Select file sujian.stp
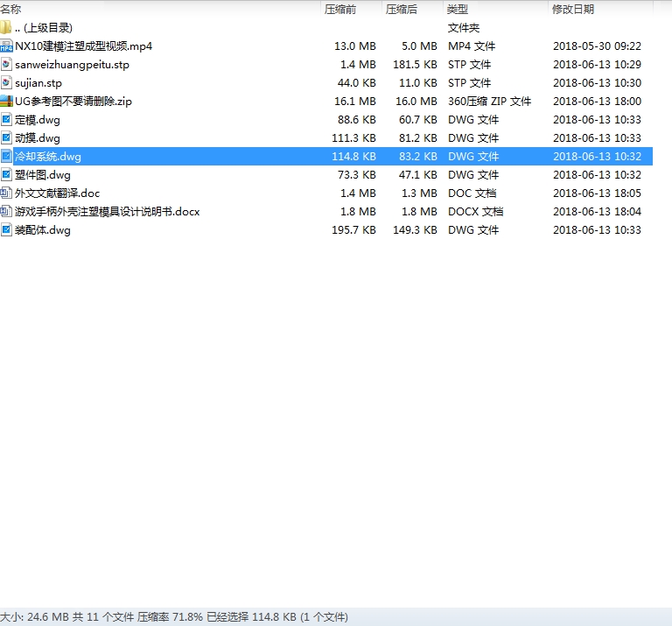Image resolution: width=672 pixels, height=626 pixels. point(38,83)
